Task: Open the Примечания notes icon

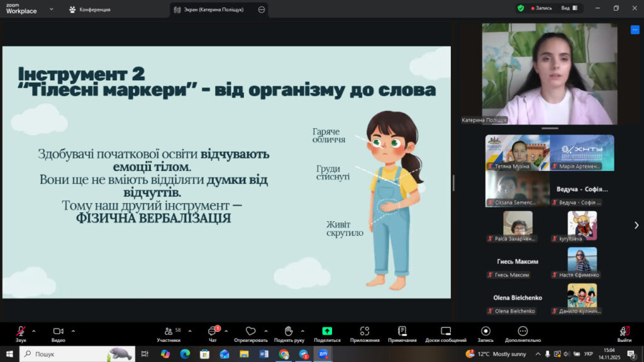Action: (x=402, y=333)
